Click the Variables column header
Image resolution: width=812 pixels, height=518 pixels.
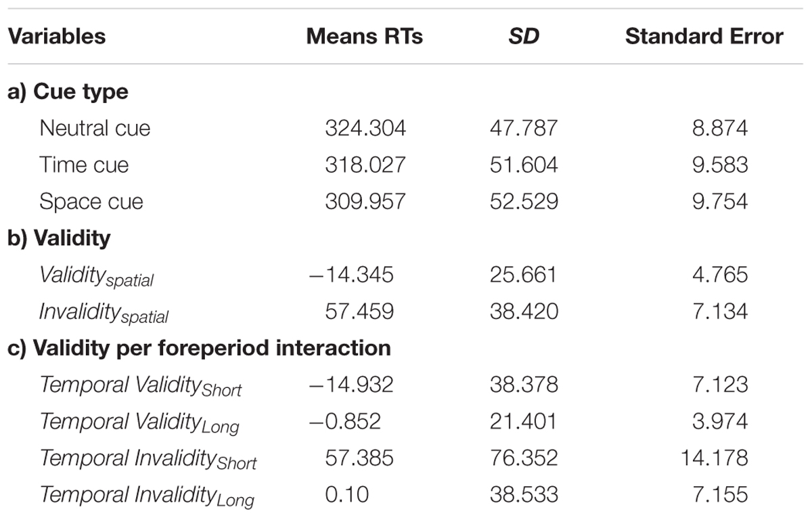tap(57, 37)
